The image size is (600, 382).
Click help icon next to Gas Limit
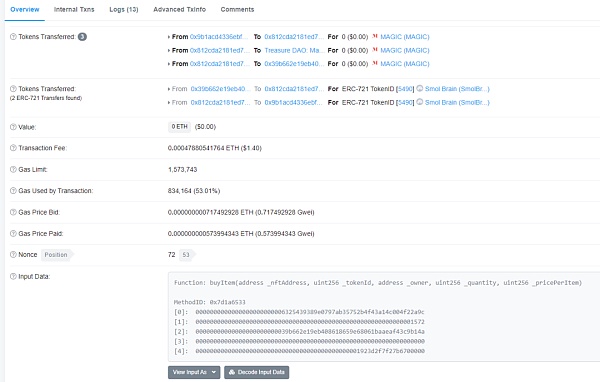[13, 170]
